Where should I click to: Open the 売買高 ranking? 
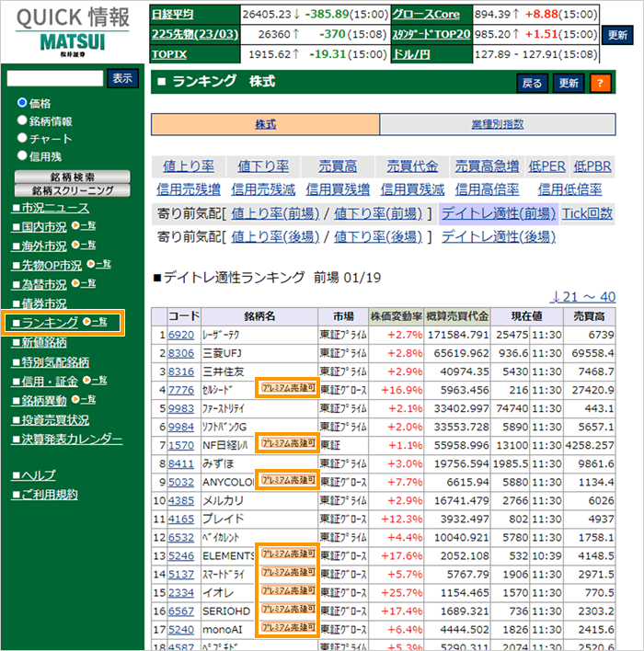338,166
